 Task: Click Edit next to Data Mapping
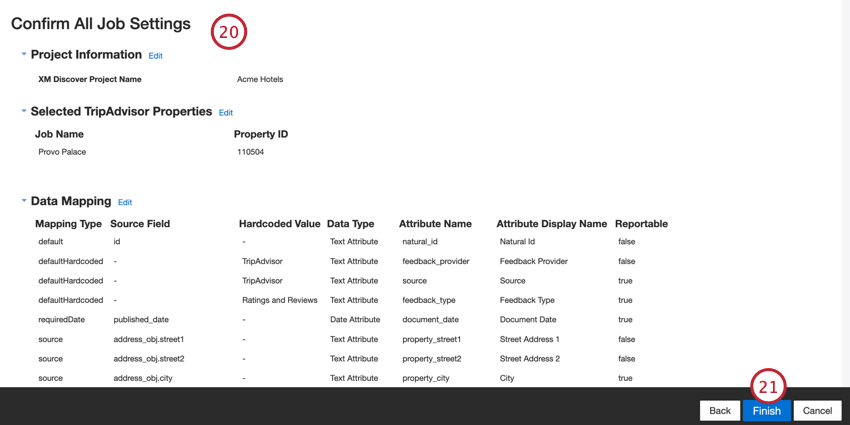pos(125,202)
